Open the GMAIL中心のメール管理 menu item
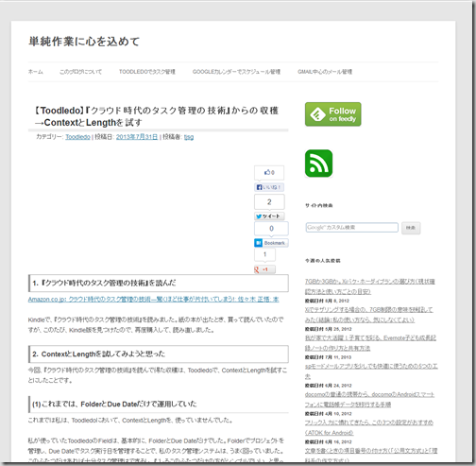 (x=325, y=72)
